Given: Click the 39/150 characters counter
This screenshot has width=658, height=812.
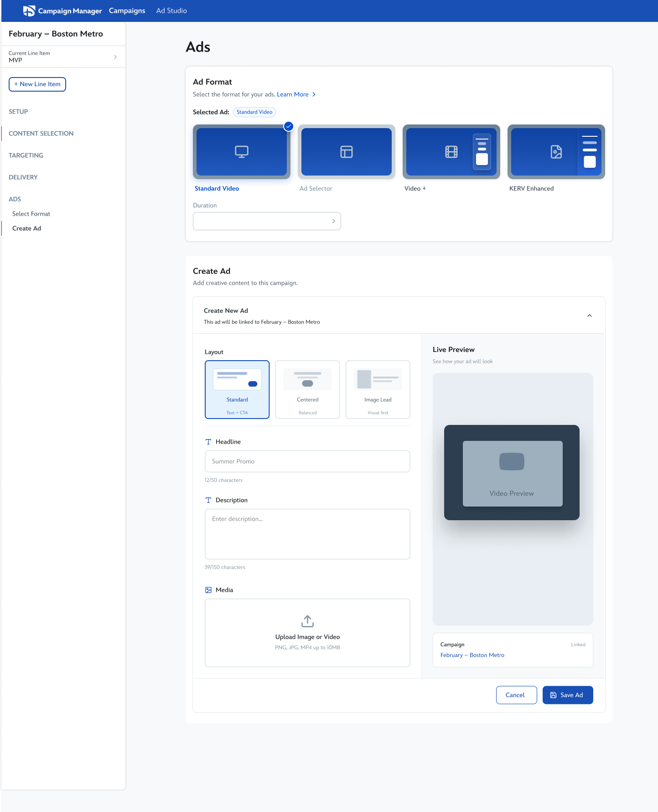Looking at the screenshot, I should [x=225, y=567].
